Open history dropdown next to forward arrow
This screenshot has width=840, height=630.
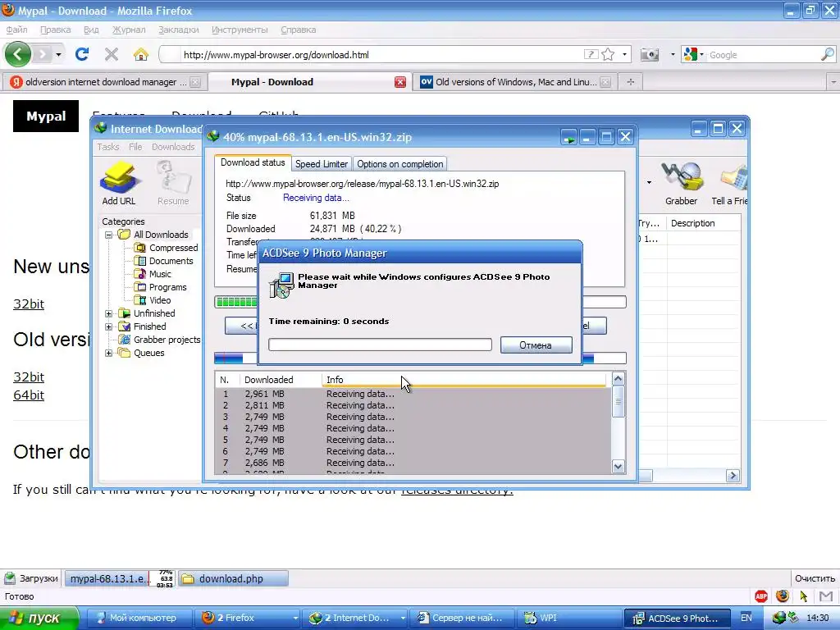coord(58,55)
